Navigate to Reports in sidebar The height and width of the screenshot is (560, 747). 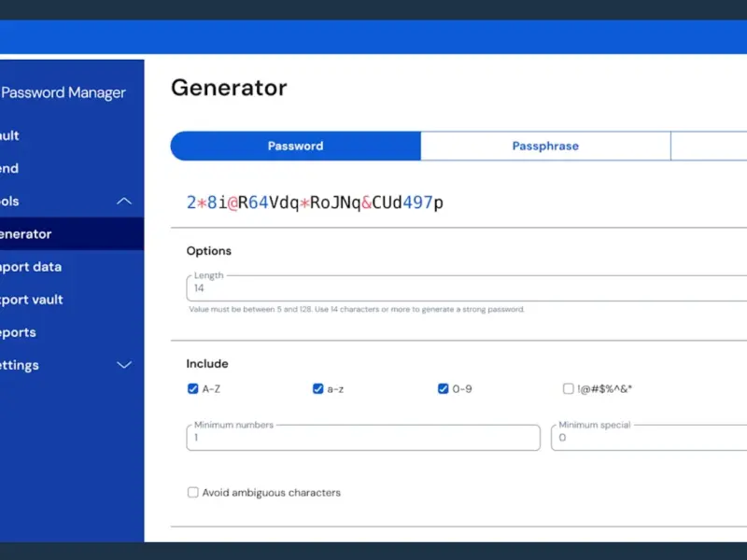21,332
